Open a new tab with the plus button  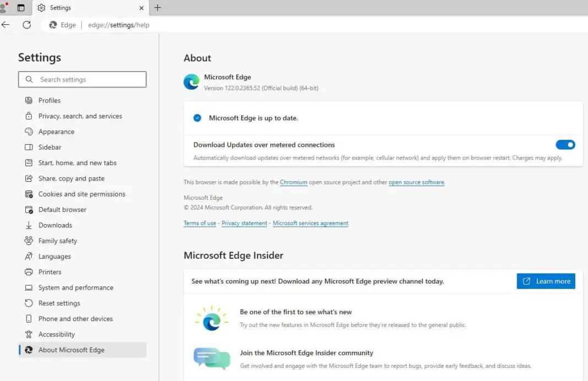(157, 8)
